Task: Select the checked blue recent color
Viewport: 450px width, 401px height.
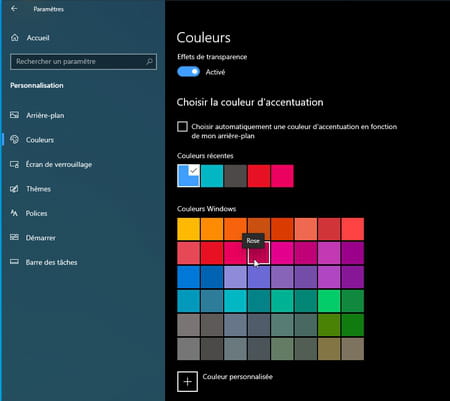Action: tap(188, 176)
